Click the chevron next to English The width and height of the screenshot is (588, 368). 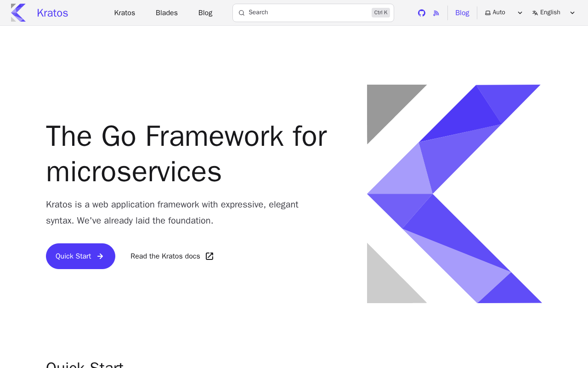tap(572, 13)
